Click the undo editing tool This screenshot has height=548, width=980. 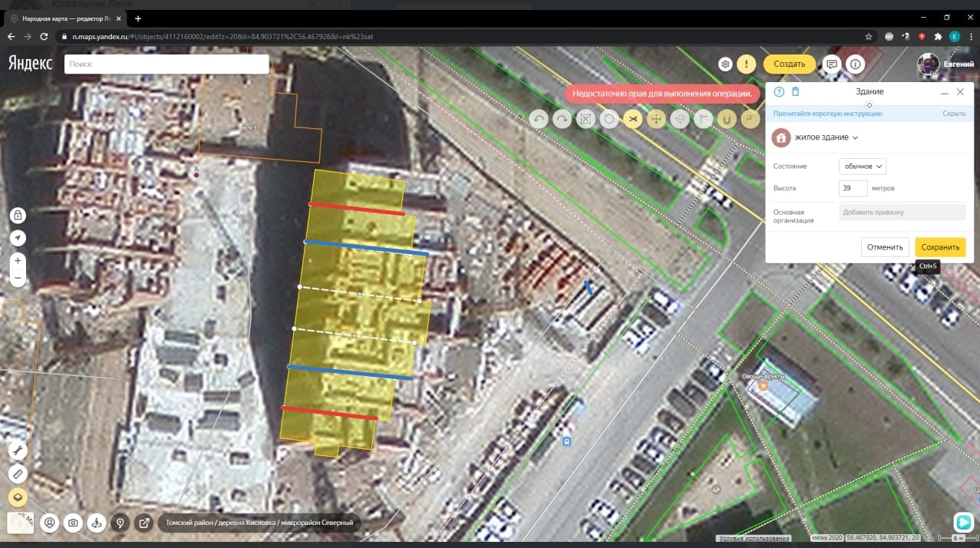pyautogui.click(x=539, y=119)
